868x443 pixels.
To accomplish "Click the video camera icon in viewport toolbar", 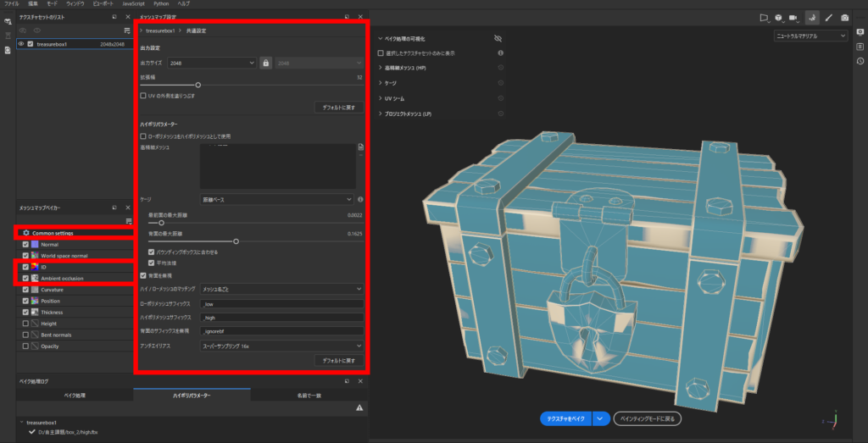I will click(x=793, y=17).
